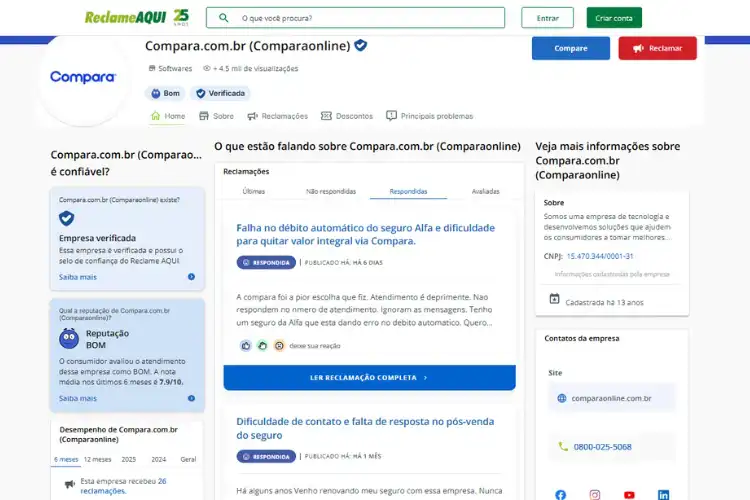Image resolution: width=750 pixels, height=500 pixels.
Task: Open the Home tab
Action: tap(167, 116)
